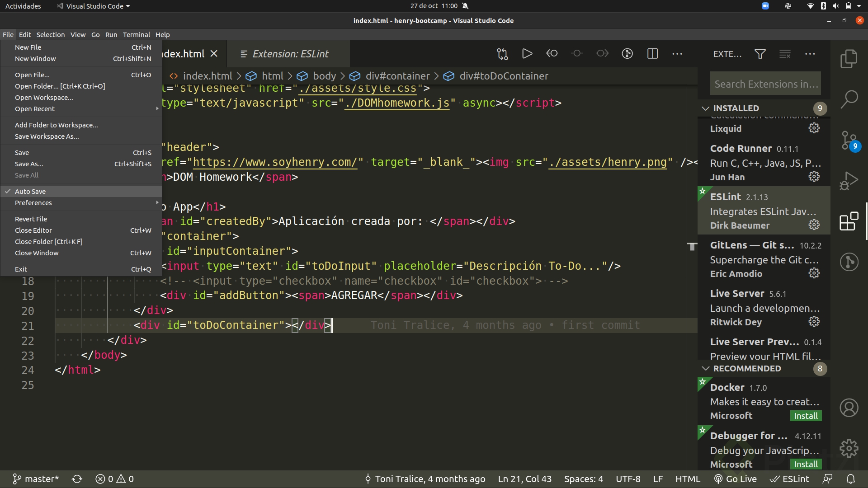Viewport: 868px width, 488px height.
Task: Click the Search Extensions input field
Action: tap(765, 84)
